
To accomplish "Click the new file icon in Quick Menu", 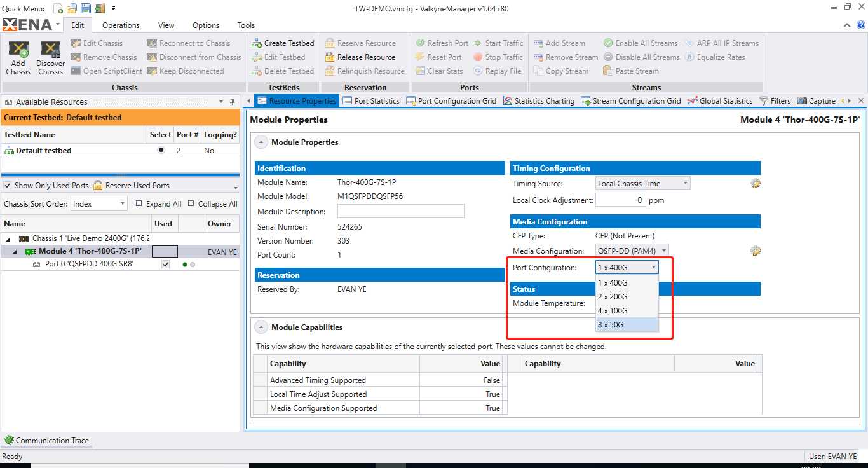I will (58, 8).
